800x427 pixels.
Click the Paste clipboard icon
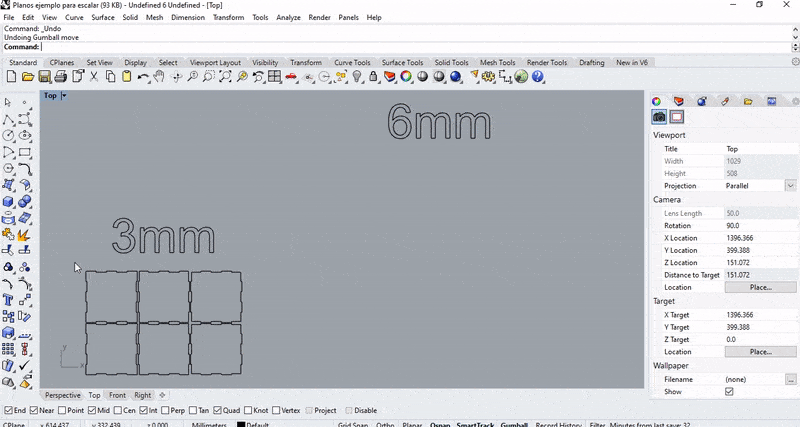[127, 77]
